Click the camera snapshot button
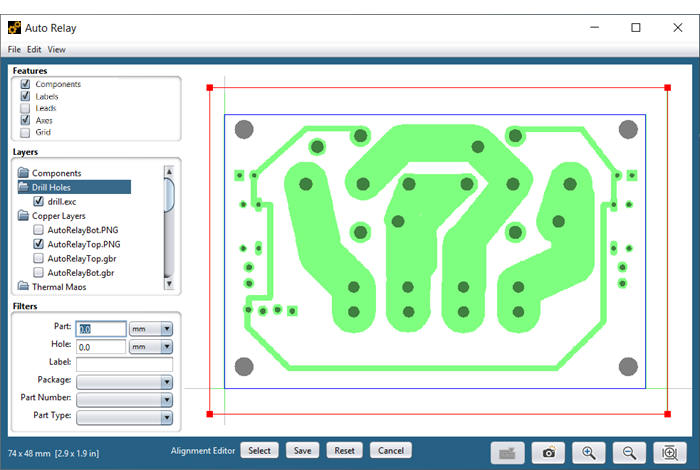 [x=548, y=453]
